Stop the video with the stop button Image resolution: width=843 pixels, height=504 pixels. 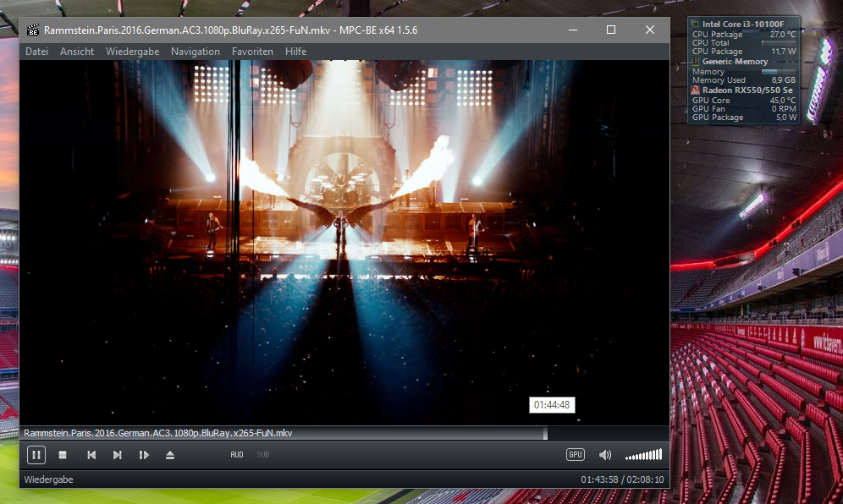pyautogui.click(x=63, y=455)
